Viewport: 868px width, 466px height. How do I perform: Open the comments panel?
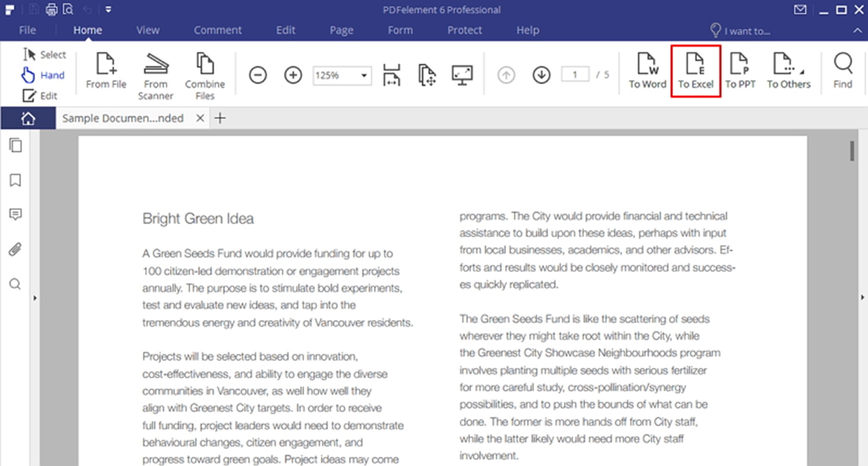point(16,214)
